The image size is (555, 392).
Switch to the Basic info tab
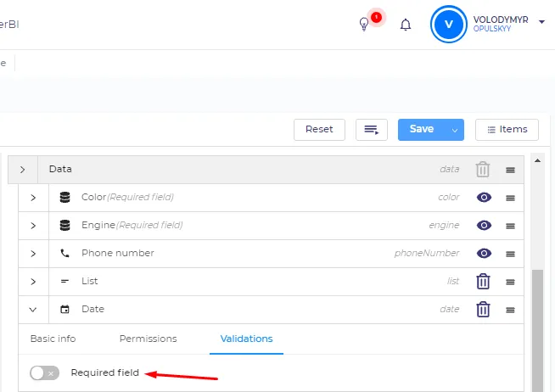pyautogui.click(x=53, y=339)
